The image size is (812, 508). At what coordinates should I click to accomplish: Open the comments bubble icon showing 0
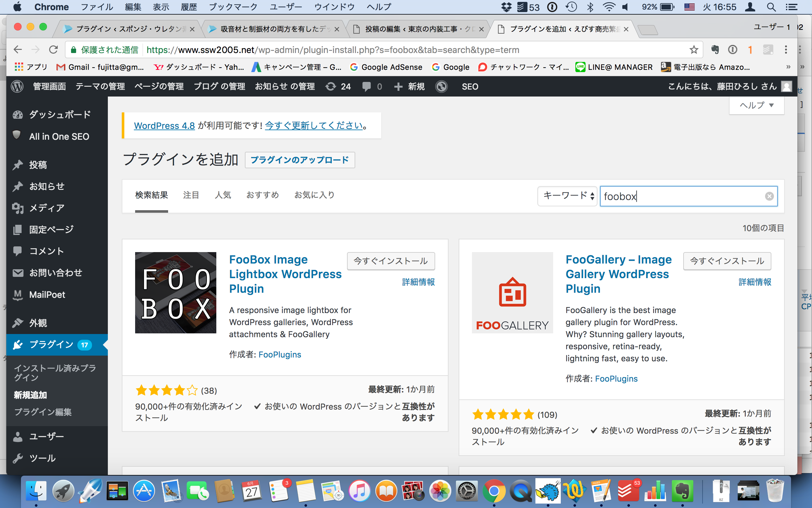(372, 87)
